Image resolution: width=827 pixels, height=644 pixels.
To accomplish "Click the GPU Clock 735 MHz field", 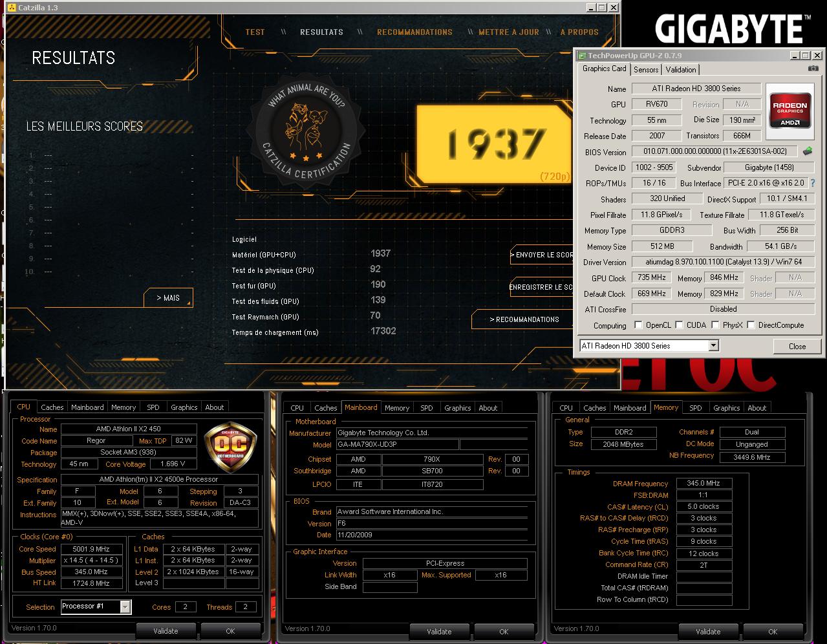I will (x=651, y=278).
